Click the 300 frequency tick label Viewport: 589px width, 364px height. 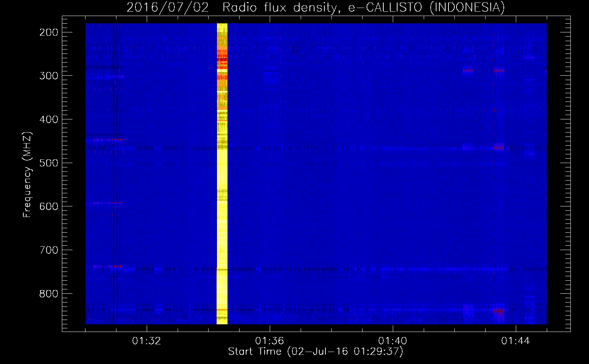point(49,76)
